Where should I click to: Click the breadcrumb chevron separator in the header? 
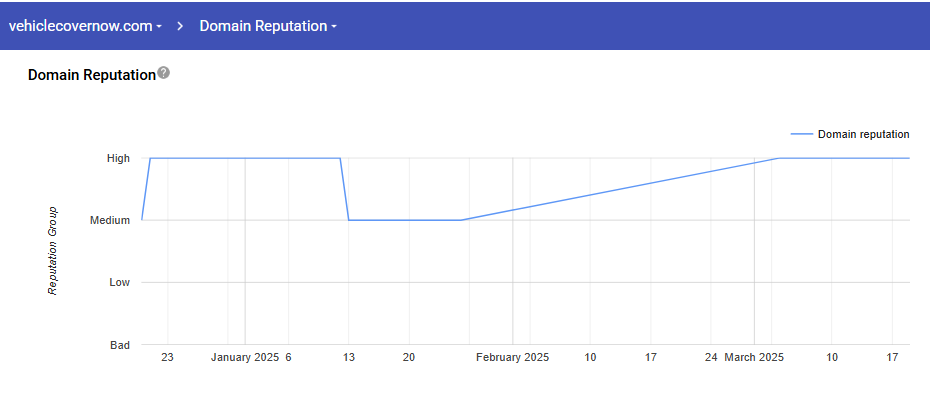coord(181,26)
